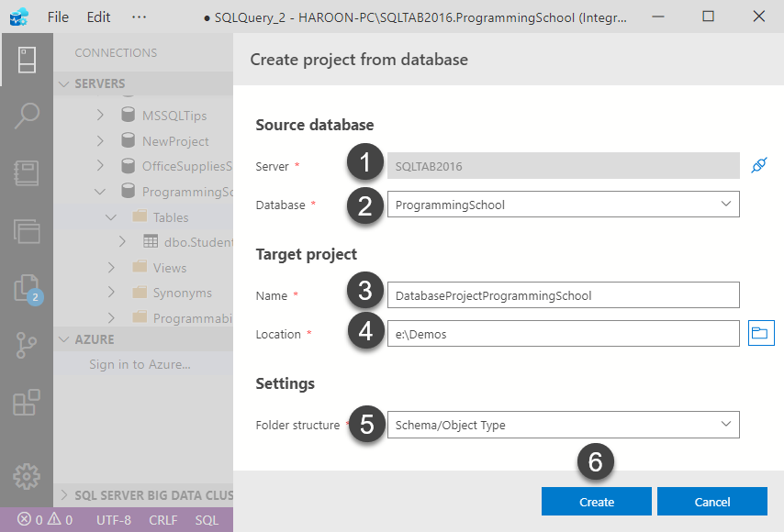Click the Create button
784x532 pixels.
coord(596,502)
